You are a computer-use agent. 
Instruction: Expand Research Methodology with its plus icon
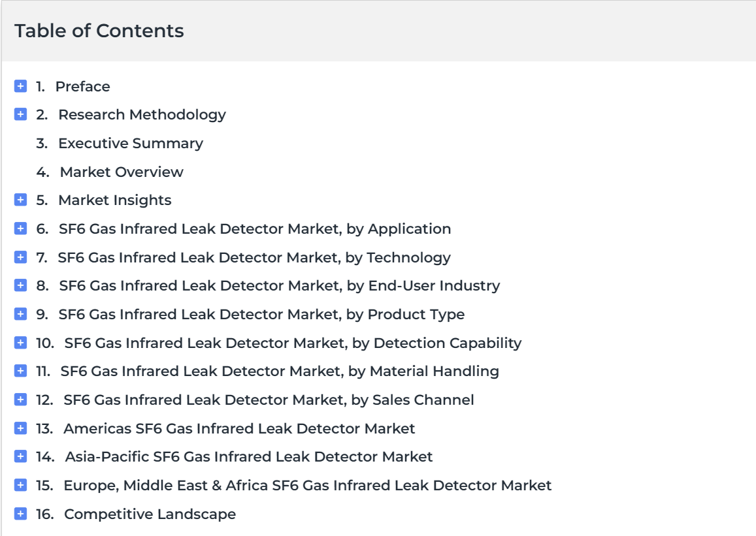coord(20,115)
